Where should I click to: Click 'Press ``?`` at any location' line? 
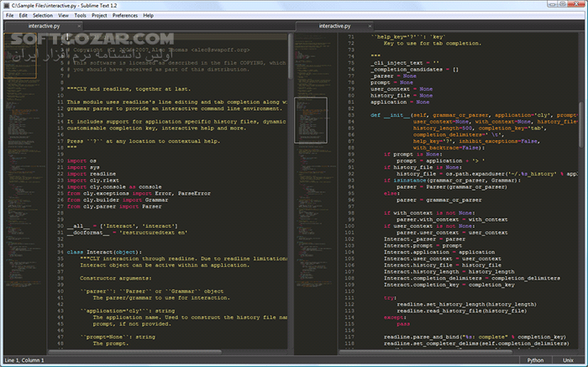(144, 141)
